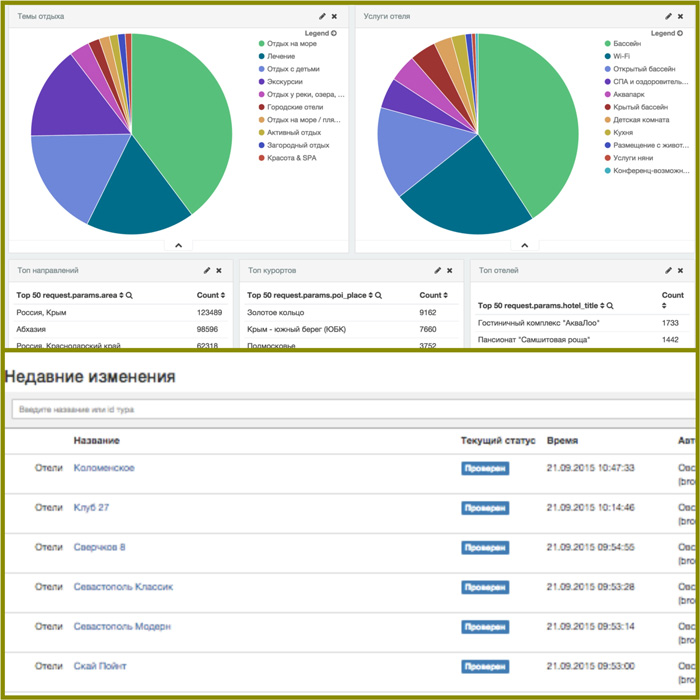Image resolution: width=700 pixels, height=700 pixels.
Task: Edit the Топ отелей panel
Action: [x=668, y=271]
